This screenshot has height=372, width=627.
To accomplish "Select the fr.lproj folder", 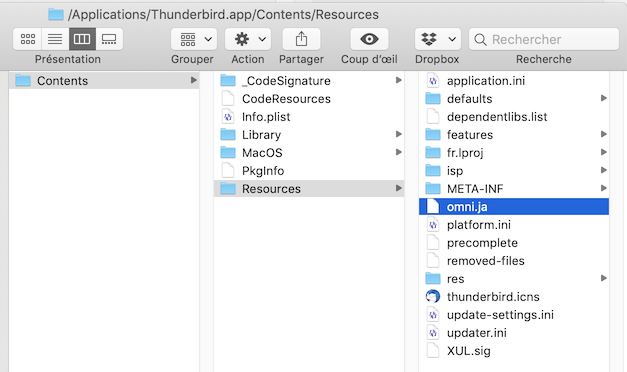I will click(514, 153).
